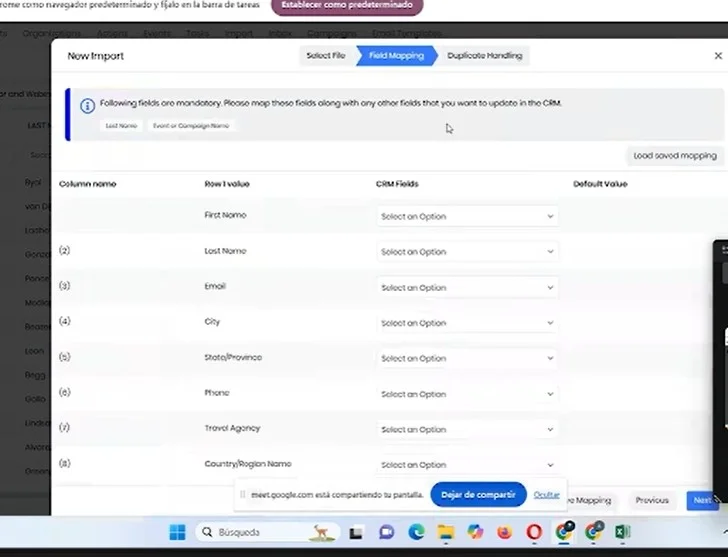This screenshot has width=728, height=557.
Task: Expand CRM Fields dropdown for Travel Agency
Action: pyautogui.click(x=467, y=430)
